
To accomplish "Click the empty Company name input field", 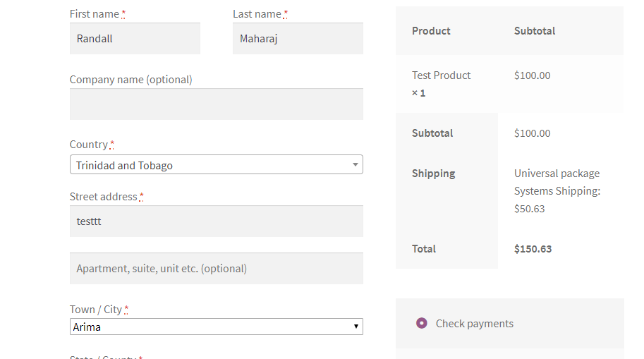I will coord(216,104).
